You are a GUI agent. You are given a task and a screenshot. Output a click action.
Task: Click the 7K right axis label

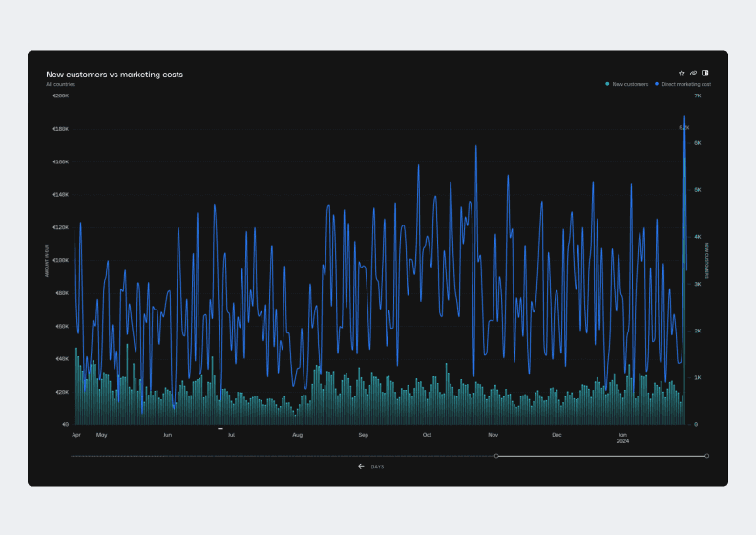tap(698, 96)
